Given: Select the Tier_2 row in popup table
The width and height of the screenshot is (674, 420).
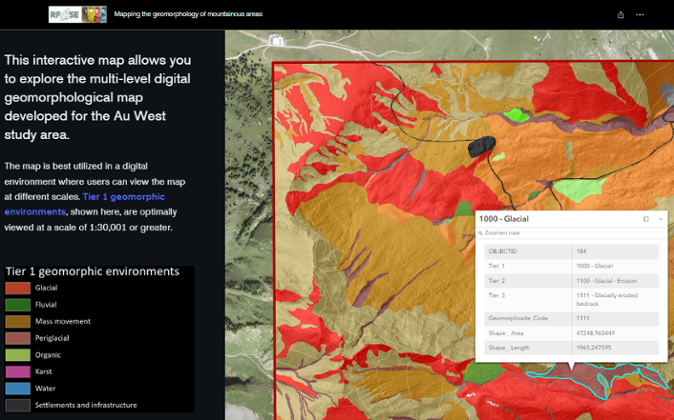Looking at the screenshot, I should click(x=571, y=282).
